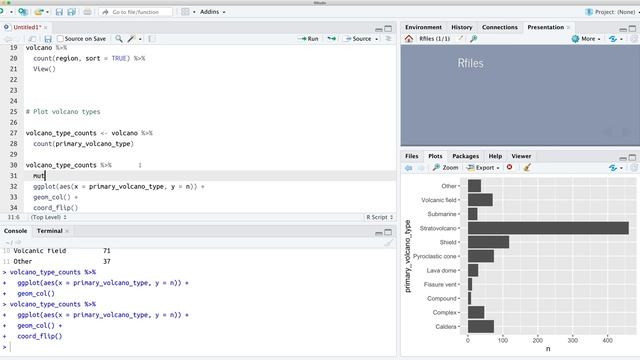Image resolution: width=640 pixels, height=360 pixels.
Task: Click the Run button
Action: tap(308, 39)
